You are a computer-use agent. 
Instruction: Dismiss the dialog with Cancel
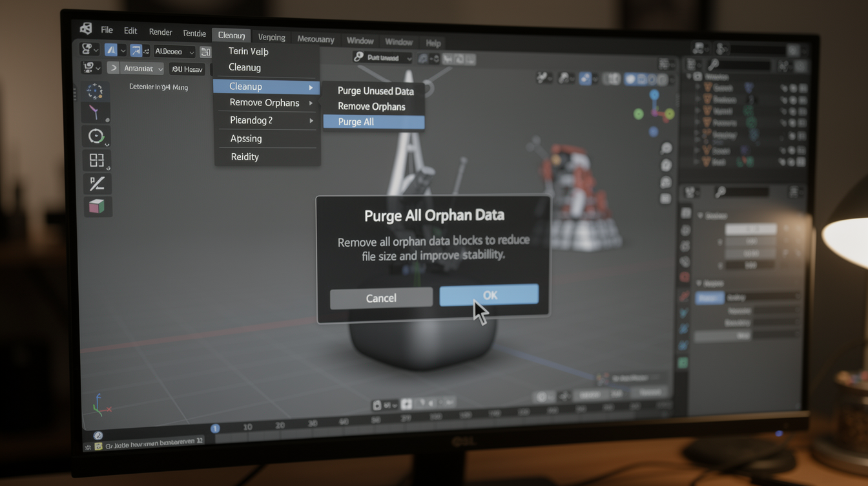pyautogui.click(x=381, y=298)
